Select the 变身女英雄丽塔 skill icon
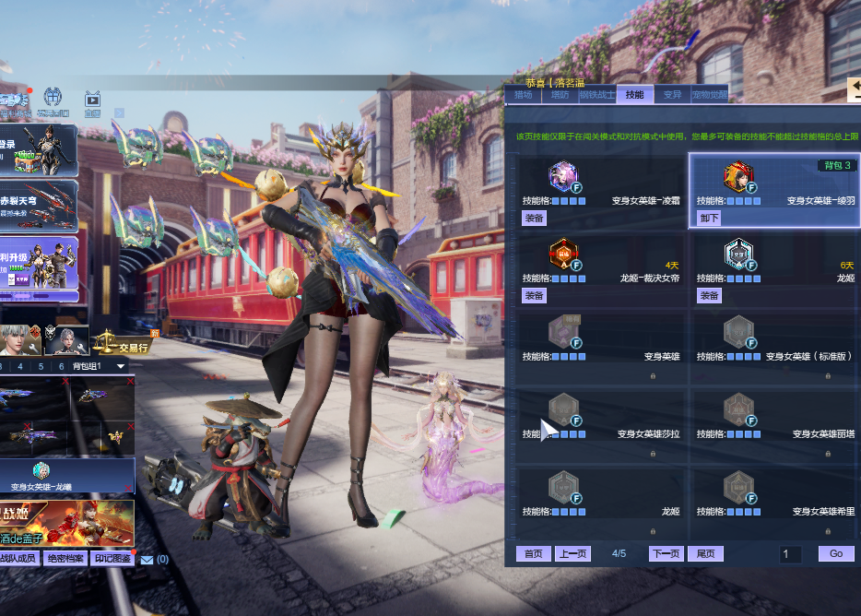The image size is (861, 616). pos(738,410)
